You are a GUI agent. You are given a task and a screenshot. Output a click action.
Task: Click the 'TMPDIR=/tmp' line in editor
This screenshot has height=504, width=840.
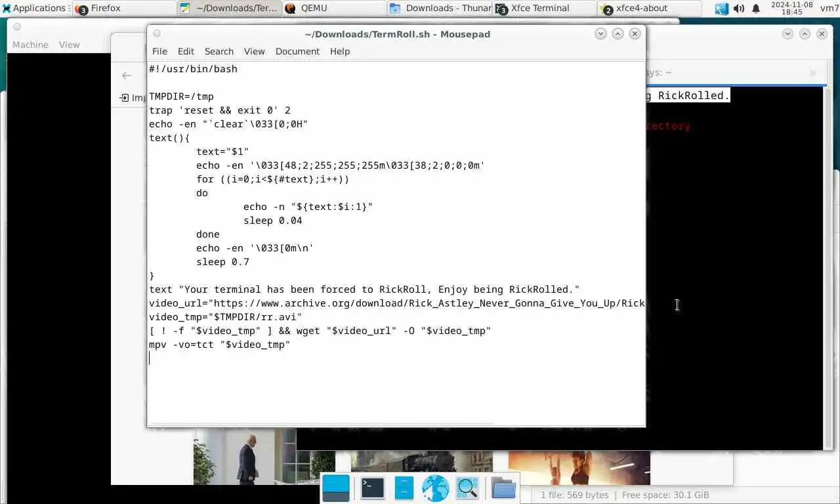pos(181,96)
